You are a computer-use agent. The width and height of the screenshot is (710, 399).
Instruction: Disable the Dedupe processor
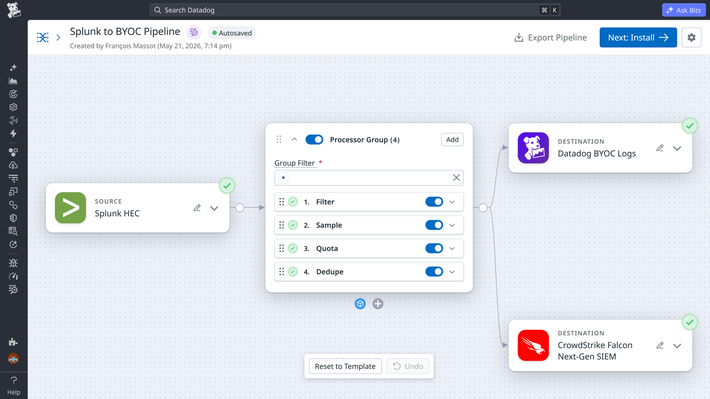434,272
